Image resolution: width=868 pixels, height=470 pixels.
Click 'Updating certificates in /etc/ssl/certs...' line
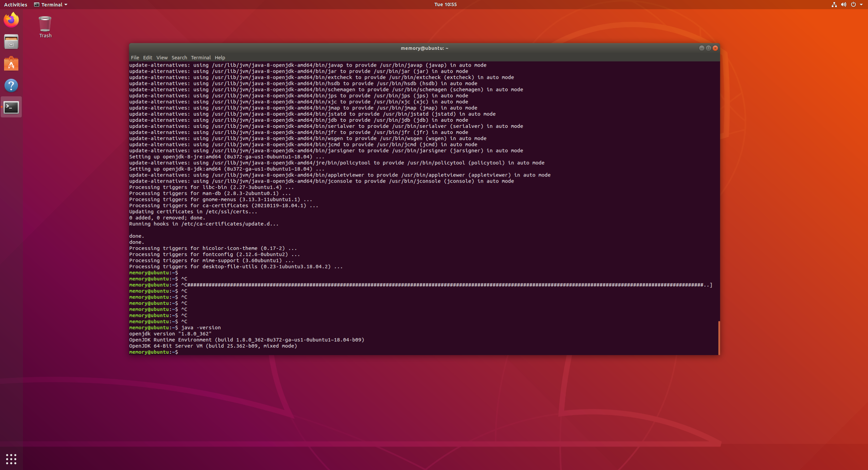pyautogui.click(x=193, y=212)
